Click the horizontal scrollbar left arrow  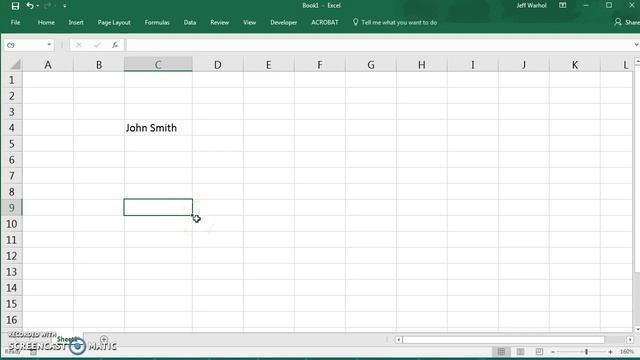(x=398, y=340)
